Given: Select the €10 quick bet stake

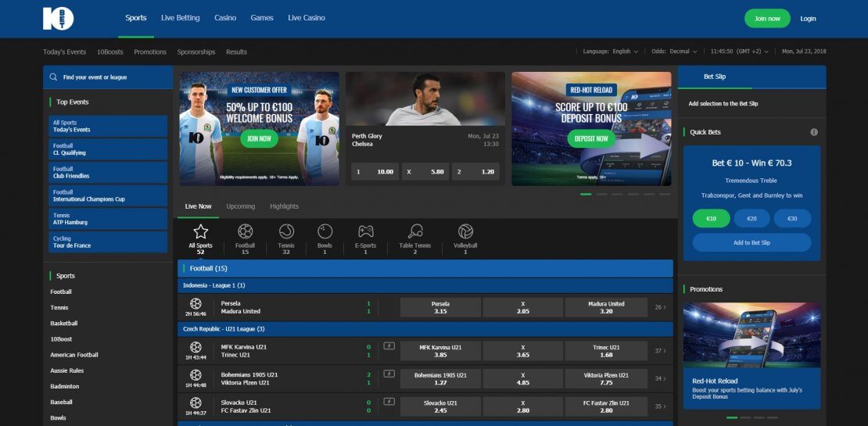Looking at the screenshot, I should (711, 219).
